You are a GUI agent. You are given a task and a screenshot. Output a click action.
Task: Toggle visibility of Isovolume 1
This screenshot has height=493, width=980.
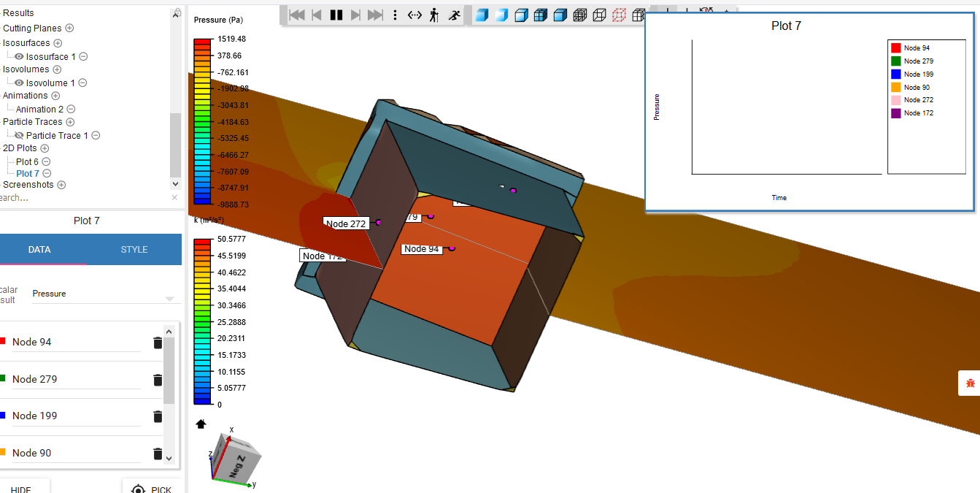tap(19, 83)
